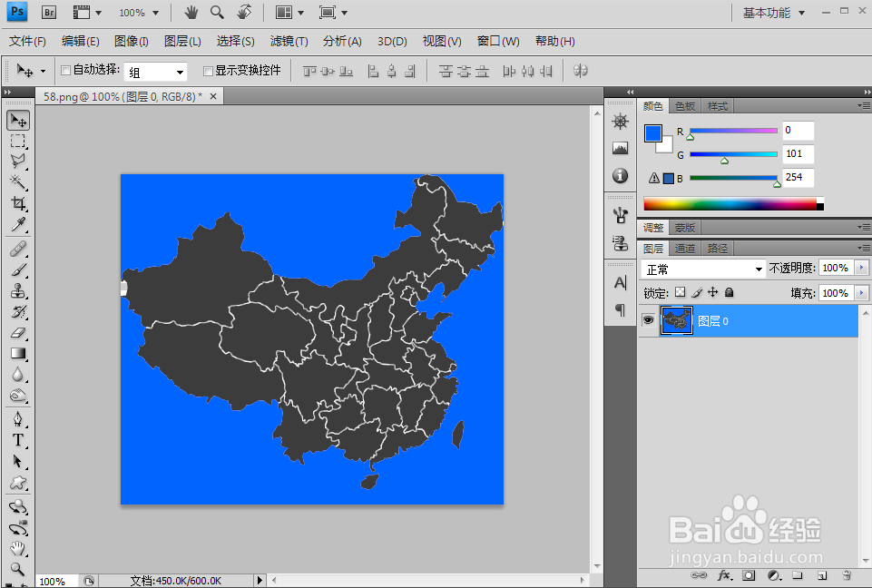Select the Zoom tool at toolbar bottom
The image size is (872, 588).
[x=18, y=570]
